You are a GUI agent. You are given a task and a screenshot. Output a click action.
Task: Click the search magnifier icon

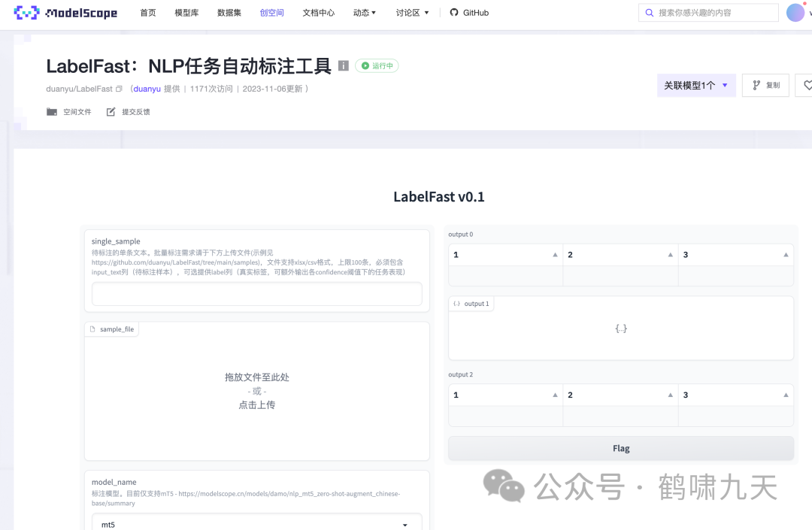coord(649,13)
